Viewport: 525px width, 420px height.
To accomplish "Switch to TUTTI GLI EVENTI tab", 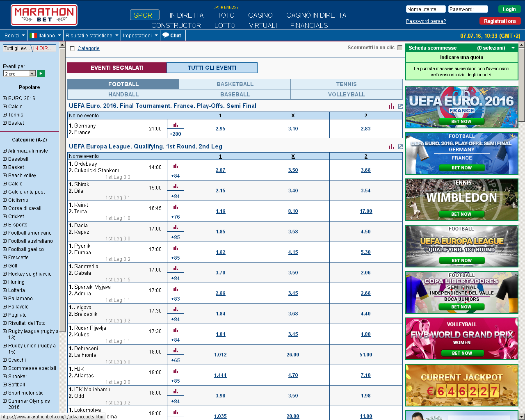I will coord(212,68).
